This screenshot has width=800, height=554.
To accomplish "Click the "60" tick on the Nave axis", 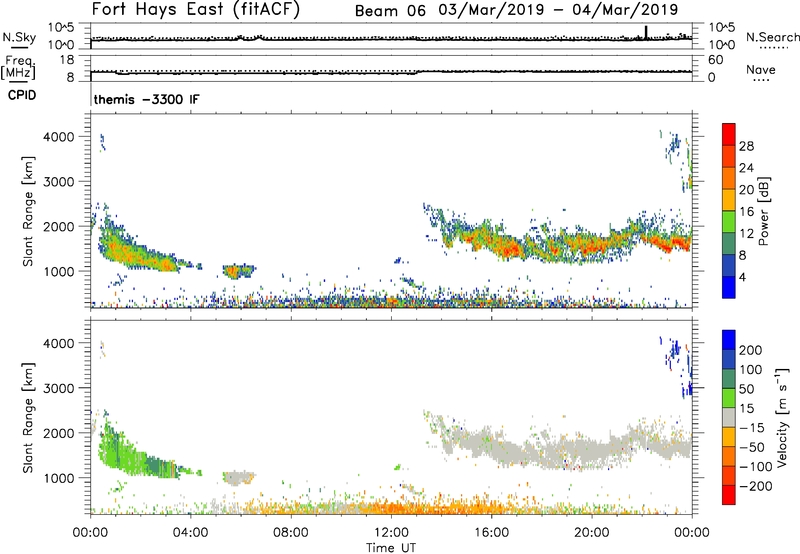I will tap(715, 60).
